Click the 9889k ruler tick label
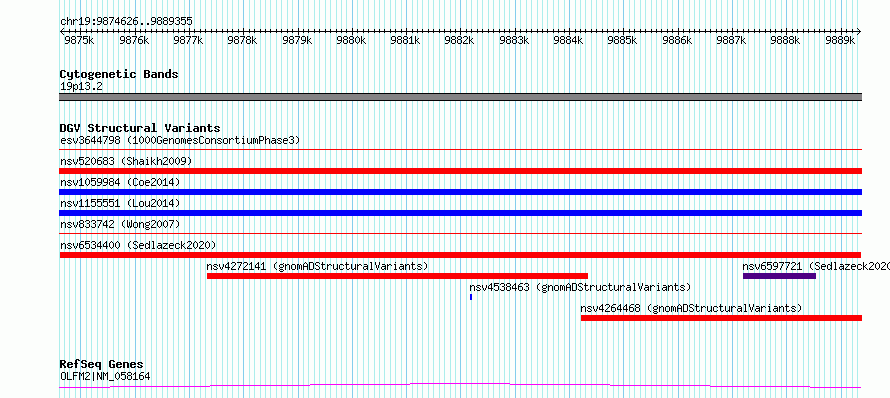This screenshot has width=890, height=398. (x=840, y=40)
